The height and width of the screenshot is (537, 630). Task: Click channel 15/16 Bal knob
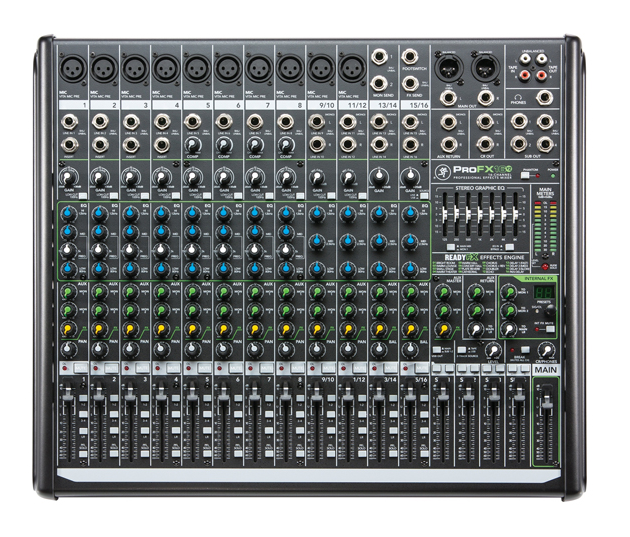(409, 349)
